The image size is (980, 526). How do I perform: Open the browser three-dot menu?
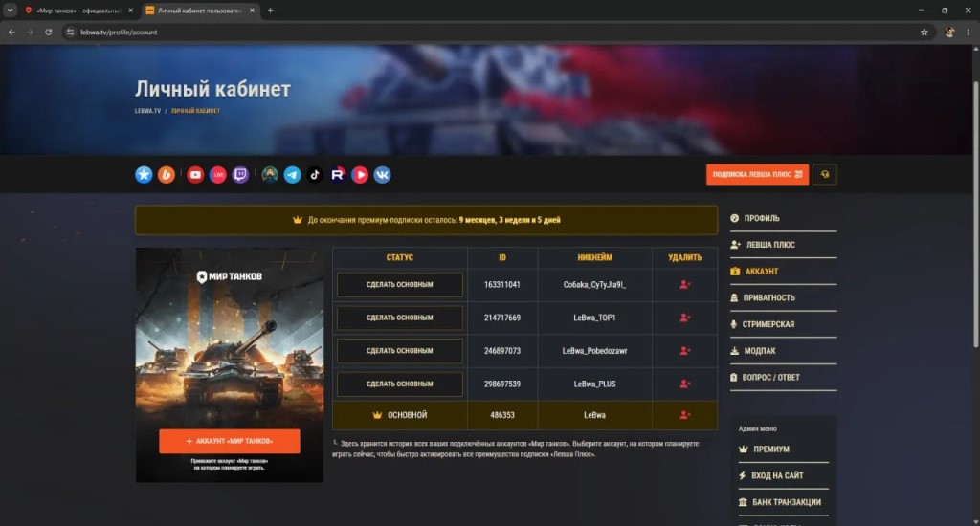(969, 32)
